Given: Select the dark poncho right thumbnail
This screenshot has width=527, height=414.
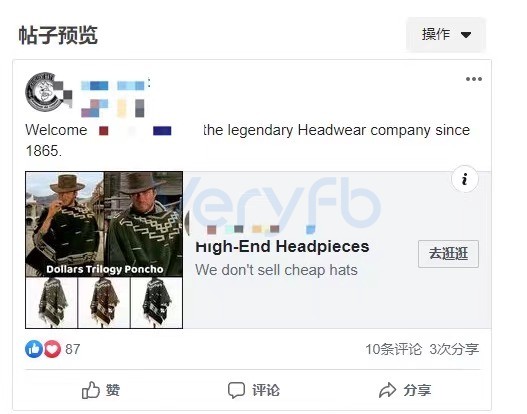Looking at the screenshot, I should coord(157,303).
